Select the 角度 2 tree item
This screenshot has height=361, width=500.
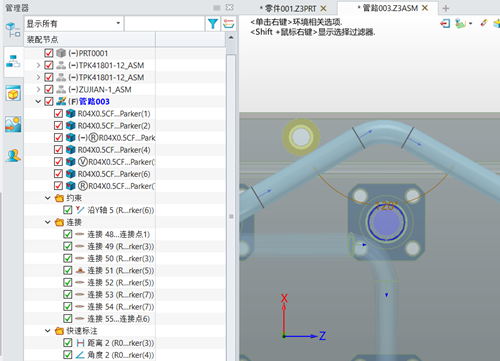(121, 355)
